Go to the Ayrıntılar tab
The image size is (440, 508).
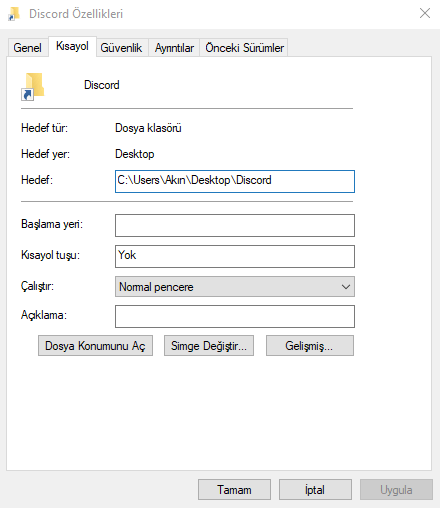pyautogui.click(x=174, y=48)
